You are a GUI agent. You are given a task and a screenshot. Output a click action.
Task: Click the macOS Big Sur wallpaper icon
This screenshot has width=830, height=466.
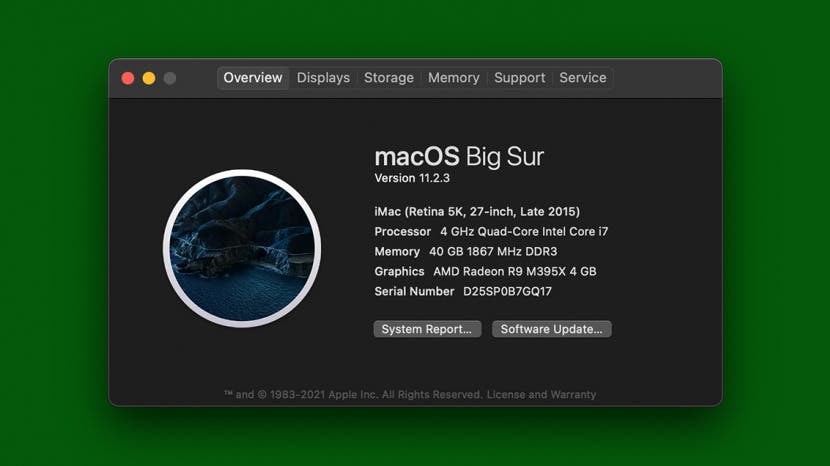[242, 248]
